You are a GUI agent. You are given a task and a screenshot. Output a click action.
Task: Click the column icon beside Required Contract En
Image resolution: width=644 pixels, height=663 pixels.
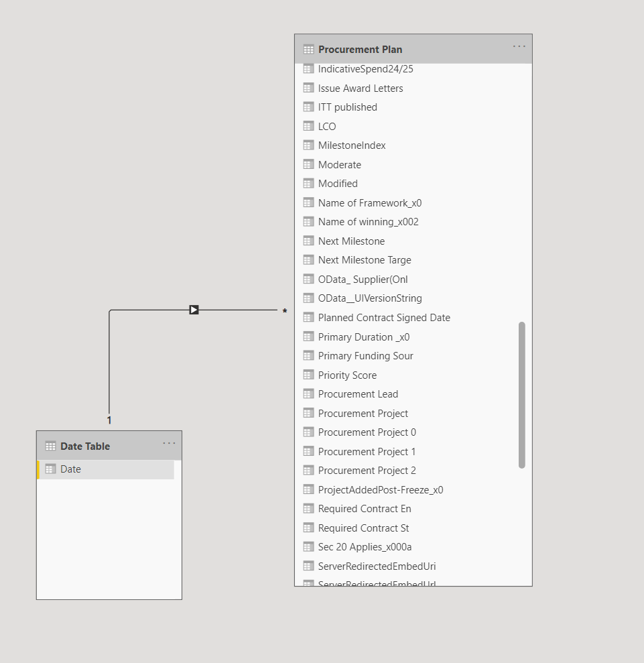(308, 508)
